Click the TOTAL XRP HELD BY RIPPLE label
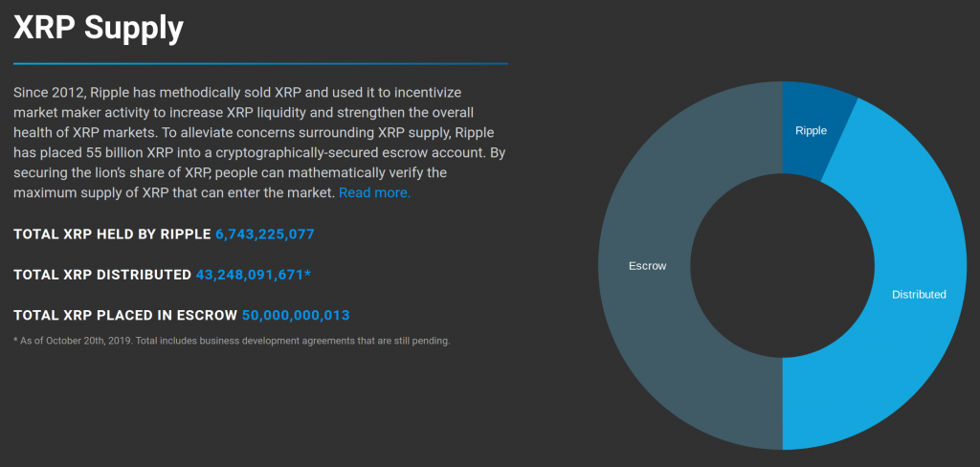Viewport: 980px width, 467px height. [113, 234]
